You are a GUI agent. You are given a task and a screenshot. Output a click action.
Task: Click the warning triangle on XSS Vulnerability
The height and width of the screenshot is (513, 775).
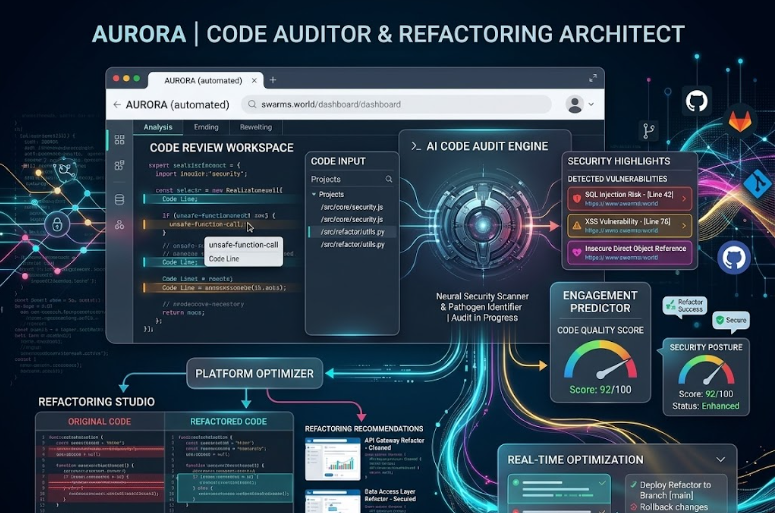point(577,226)
